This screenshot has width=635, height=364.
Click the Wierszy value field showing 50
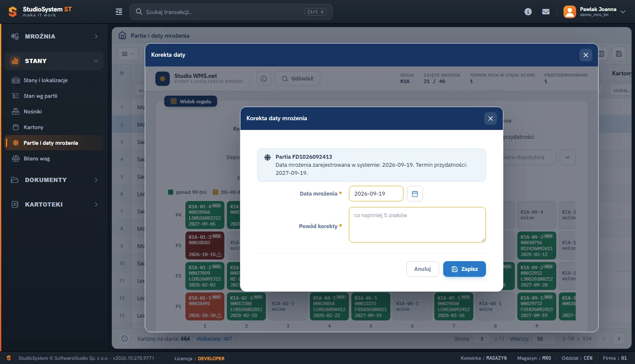pyautogui.click(x=544, y=339)
